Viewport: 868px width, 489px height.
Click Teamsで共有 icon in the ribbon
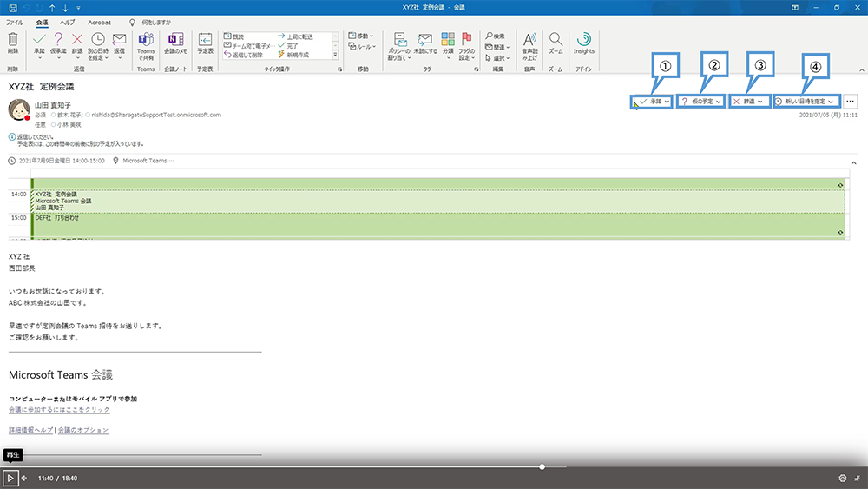pyautogui.click(x=146, y=40)
